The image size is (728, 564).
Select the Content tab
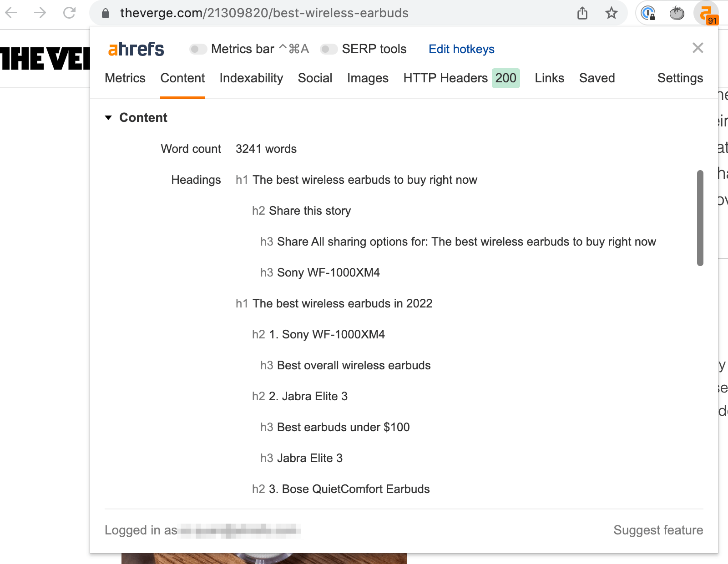click(182, 78)
